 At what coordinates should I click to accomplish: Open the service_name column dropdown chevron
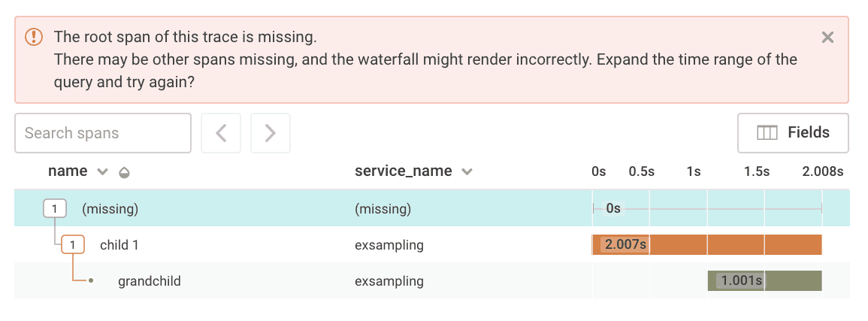(467, 171)
